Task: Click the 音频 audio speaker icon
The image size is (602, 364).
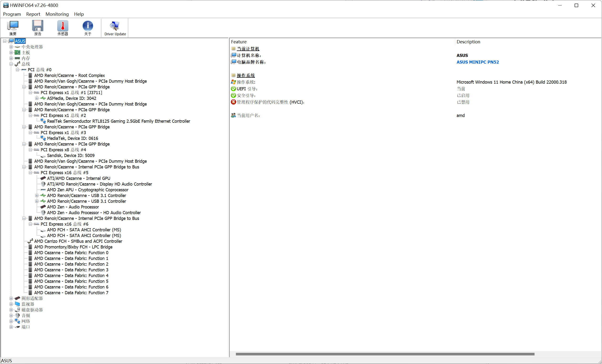Action: point(17,315)
